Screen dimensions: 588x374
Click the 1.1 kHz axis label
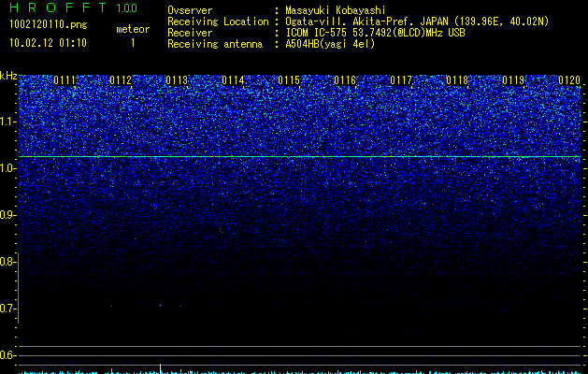click(x=7, y=122)
